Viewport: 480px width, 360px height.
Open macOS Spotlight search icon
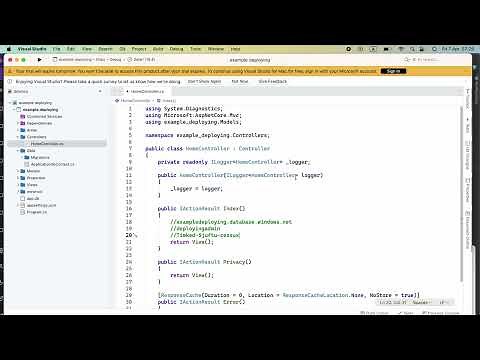412,49
